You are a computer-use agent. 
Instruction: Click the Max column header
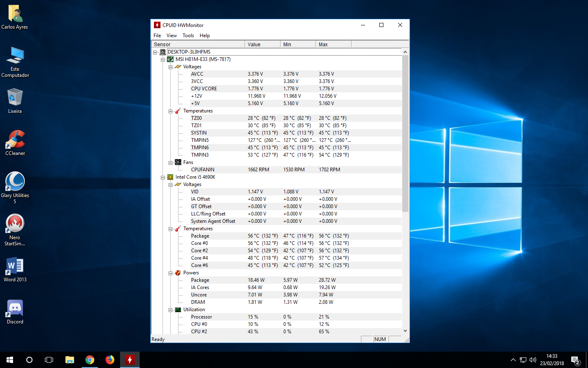334,44
